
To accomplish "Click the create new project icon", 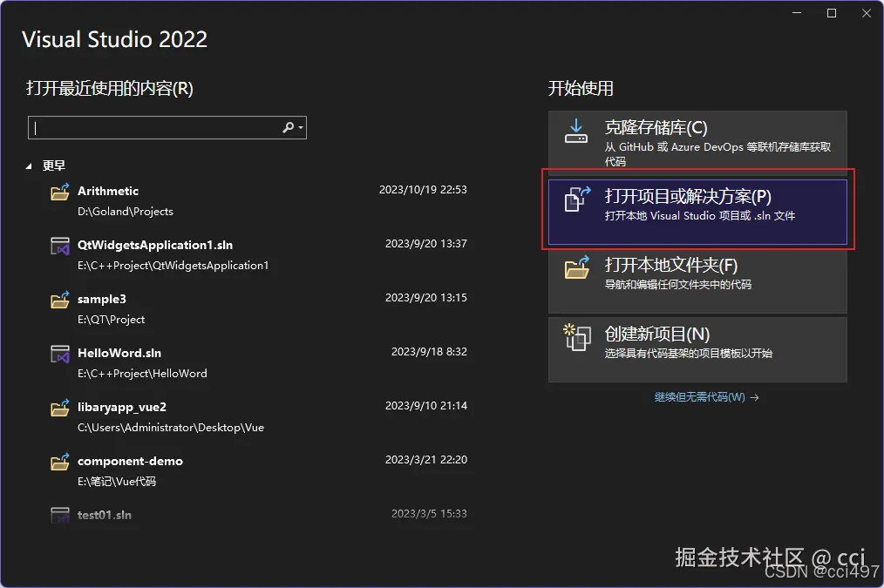I will click(577, 337).
